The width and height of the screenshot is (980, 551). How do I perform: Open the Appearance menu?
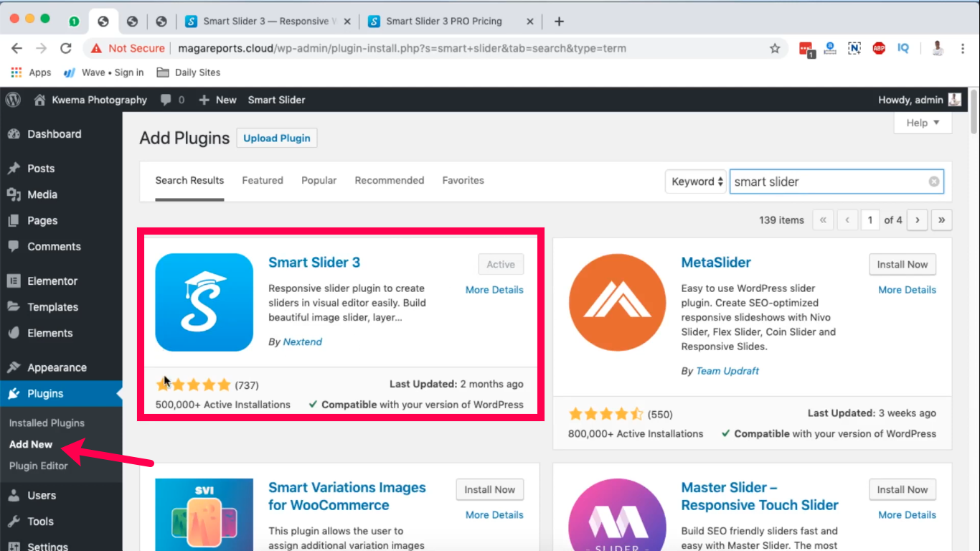coord(57,367)
